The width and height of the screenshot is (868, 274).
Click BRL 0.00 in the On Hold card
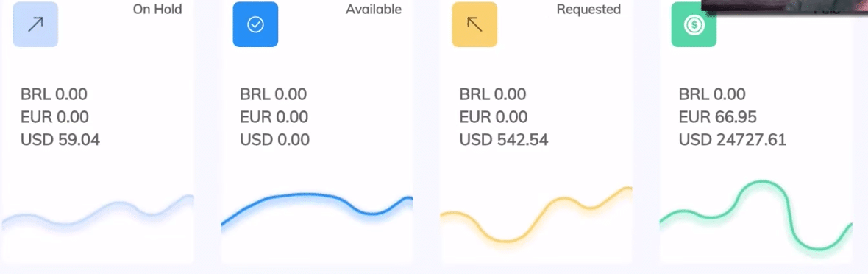click(54, 94)
